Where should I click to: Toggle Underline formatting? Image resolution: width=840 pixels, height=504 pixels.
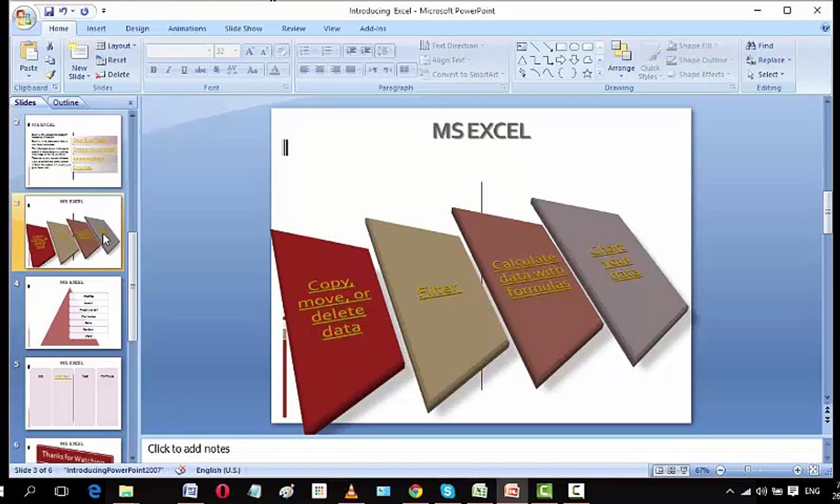click(184, 70)
